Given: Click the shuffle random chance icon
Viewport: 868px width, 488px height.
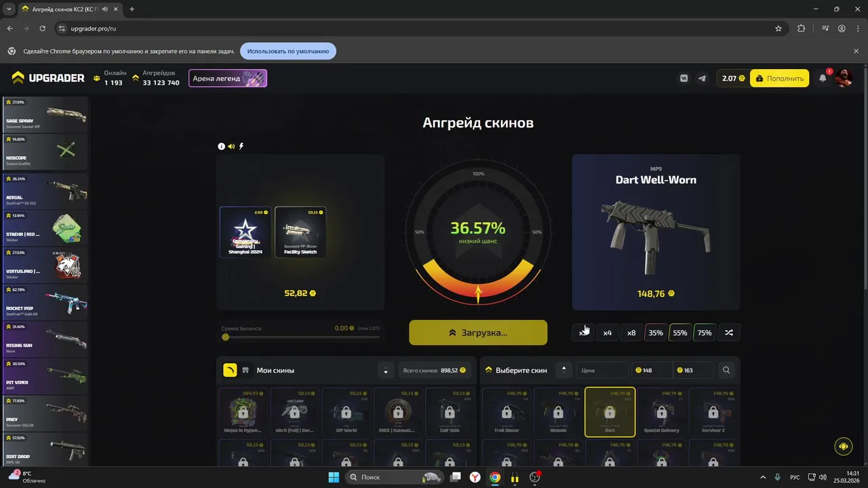Looking at the screenshot, I should coord(728,333).
